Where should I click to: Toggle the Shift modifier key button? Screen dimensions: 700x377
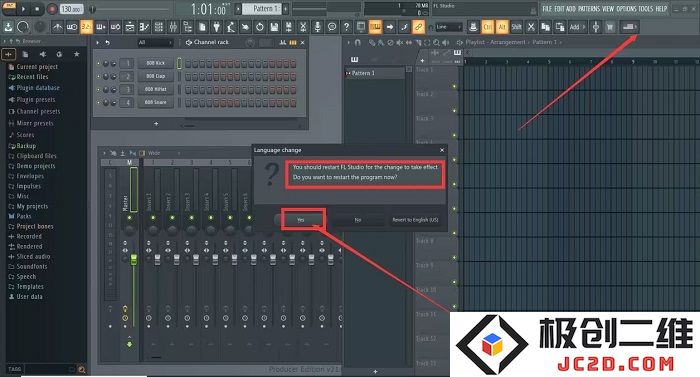[x=517, y=27]
